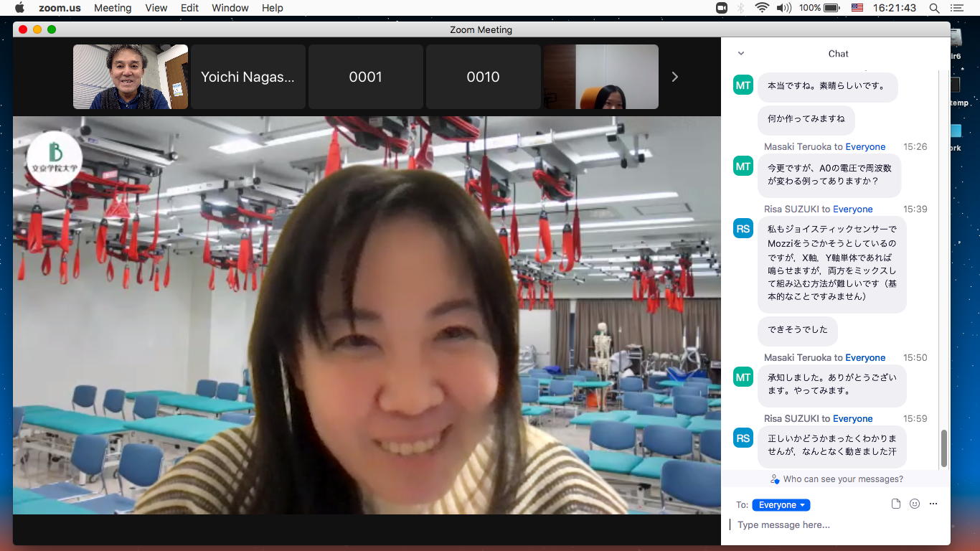
Task: Click MT avatar beside A0の電圧 message
Action: coord(743,166)
